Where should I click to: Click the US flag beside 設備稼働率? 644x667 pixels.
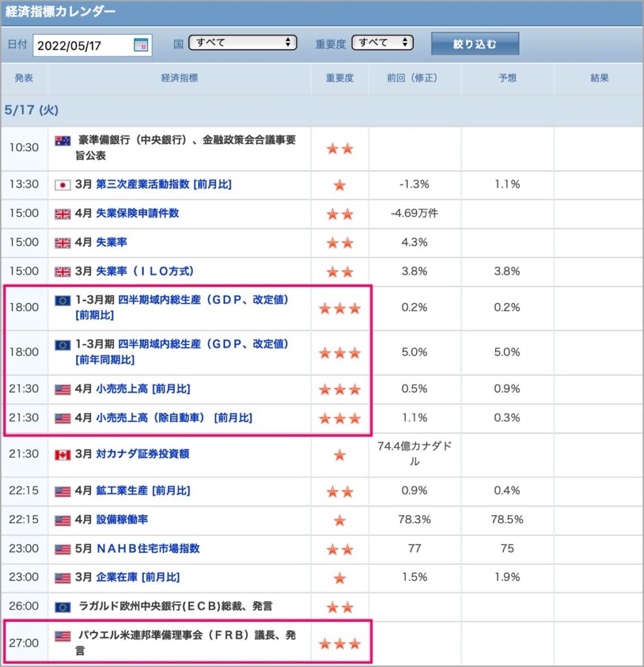63,520
